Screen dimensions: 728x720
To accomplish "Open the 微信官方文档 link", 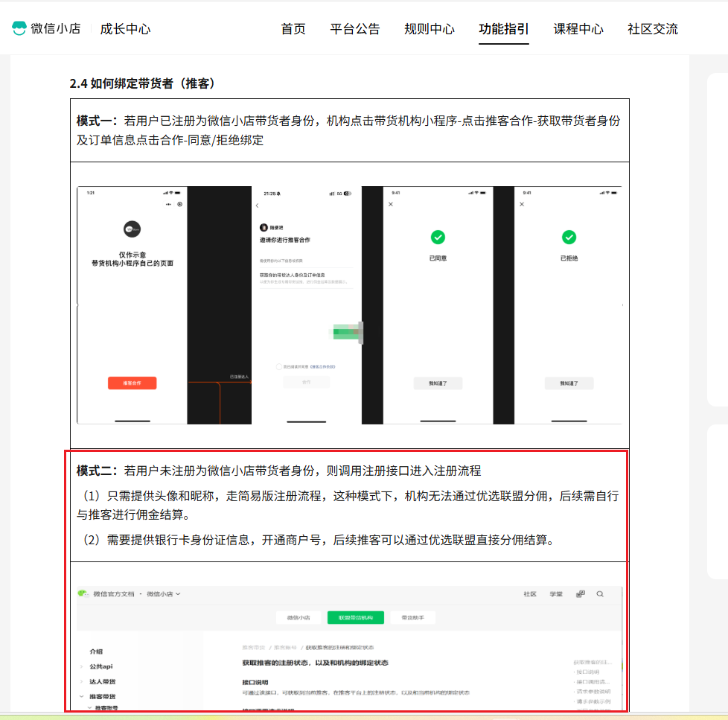I will coord(114,594).
